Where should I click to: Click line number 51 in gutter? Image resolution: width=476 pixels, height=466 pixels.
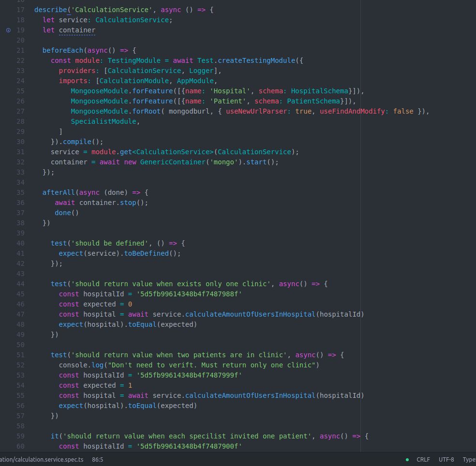[x=20, y=355]
